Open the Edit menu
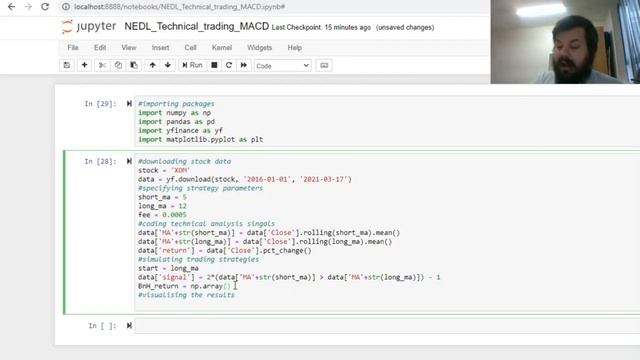The width and height of the screenshot is (640, 360). [x=100, y=48]
